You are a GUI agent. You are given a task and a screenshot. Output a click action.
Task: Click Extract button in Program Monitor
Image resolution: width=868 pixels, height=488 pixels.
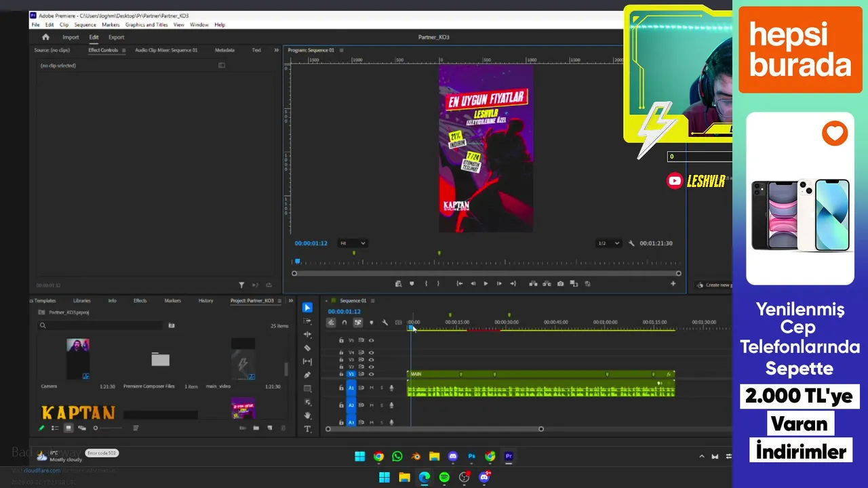547,283
